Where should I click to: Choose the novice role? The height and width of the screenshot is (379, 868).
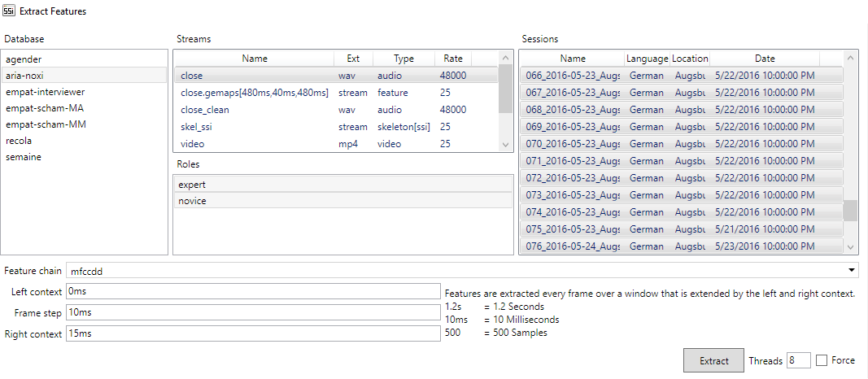tap(193, 201)
